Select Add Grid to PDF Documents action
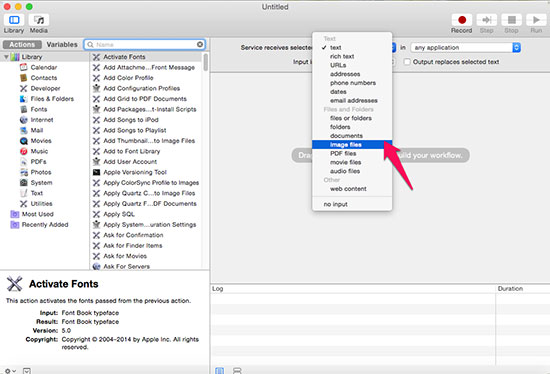Screen dimensions: 550x374 click(146, 99)
